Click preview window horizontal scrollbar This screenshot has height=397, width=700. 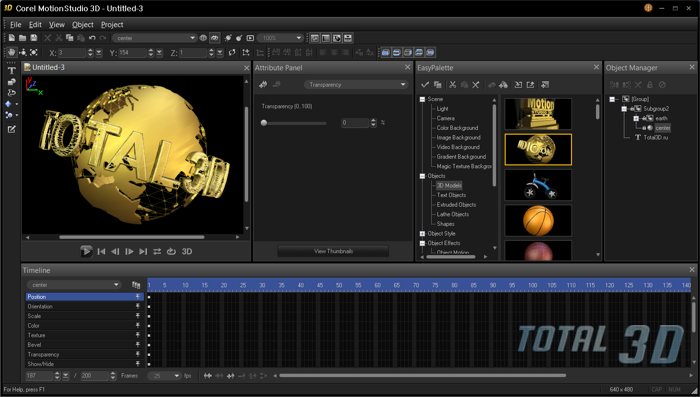132,237
